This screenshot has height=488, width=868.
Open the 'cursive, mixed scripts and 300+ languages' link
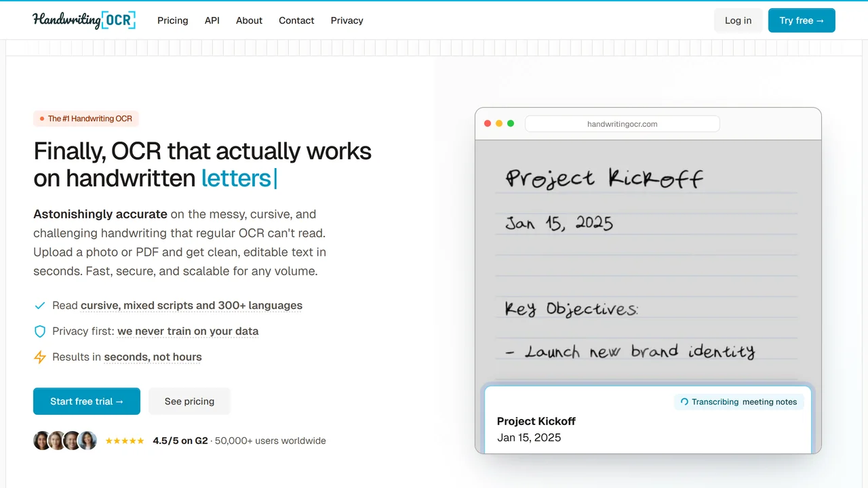191,306
